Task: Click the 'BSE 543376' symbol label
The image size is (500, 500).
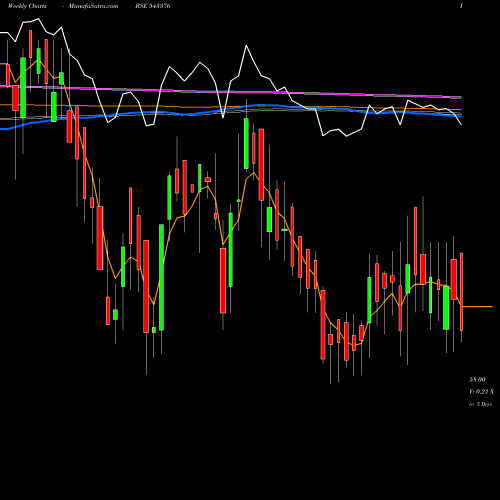Action: (x=153, y=6)
